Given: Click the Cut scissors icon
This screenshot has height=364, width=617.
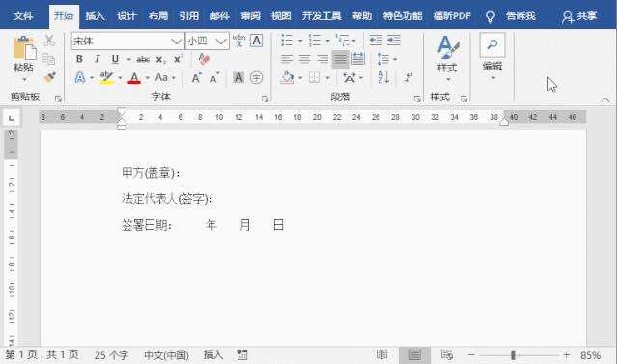Looking at the screenshot, I should click(49, 41).
